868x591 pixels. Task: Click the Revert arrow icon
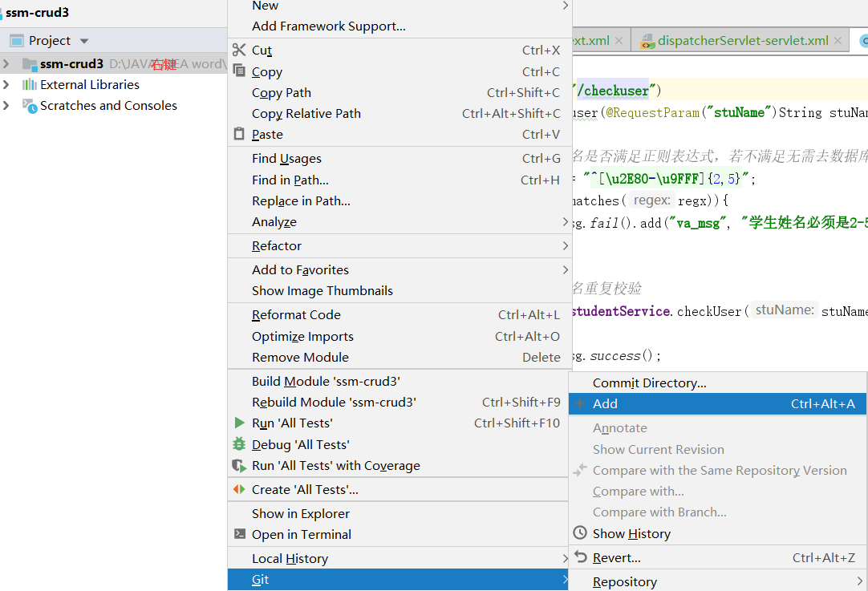580,557
